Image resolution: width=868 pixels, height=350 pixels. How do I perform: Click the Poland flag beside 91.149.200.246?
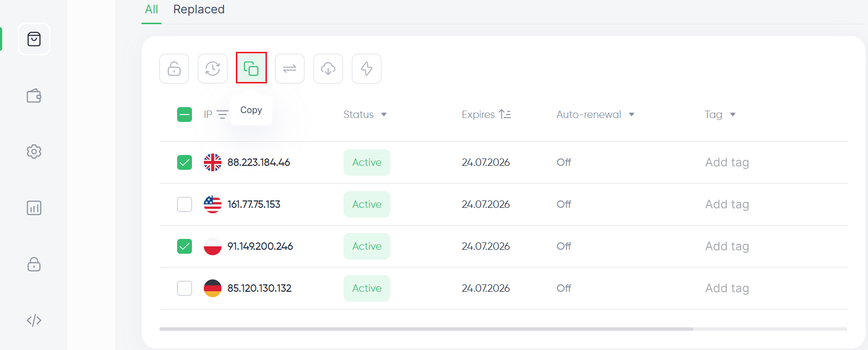(213, 246)
